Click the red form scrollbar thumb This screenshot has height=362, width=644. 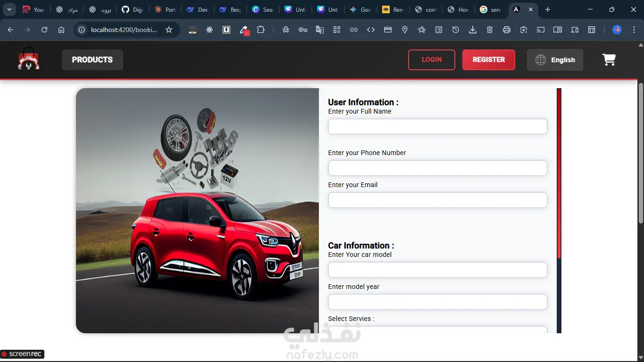tap(559, 173)
